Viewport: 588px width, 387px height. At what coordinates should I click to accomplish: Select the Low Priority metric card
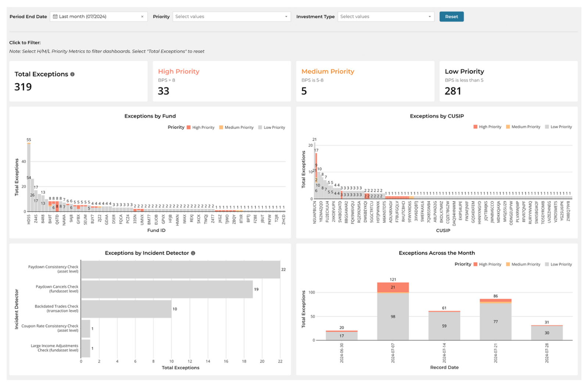point(508,81)
